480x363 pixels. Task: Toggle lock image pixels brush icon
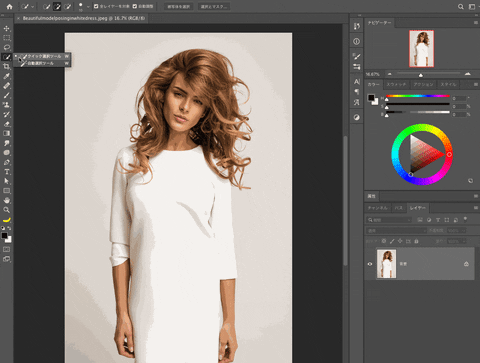(x=392, y=241)
